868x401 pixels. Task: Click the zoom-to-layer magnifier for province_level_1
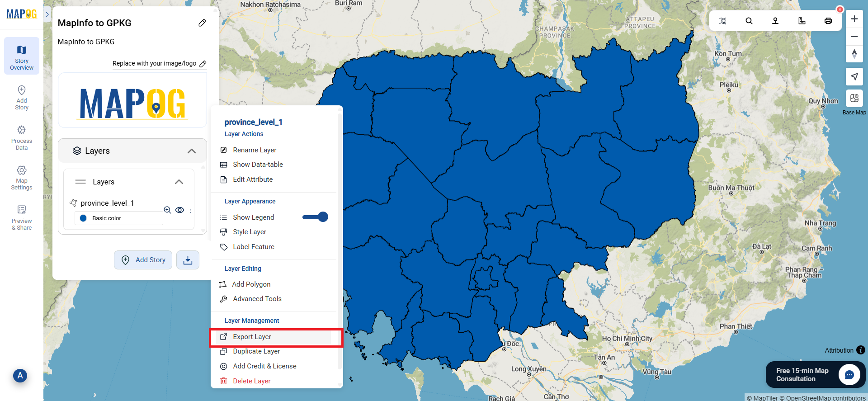[x=167, y=210]
